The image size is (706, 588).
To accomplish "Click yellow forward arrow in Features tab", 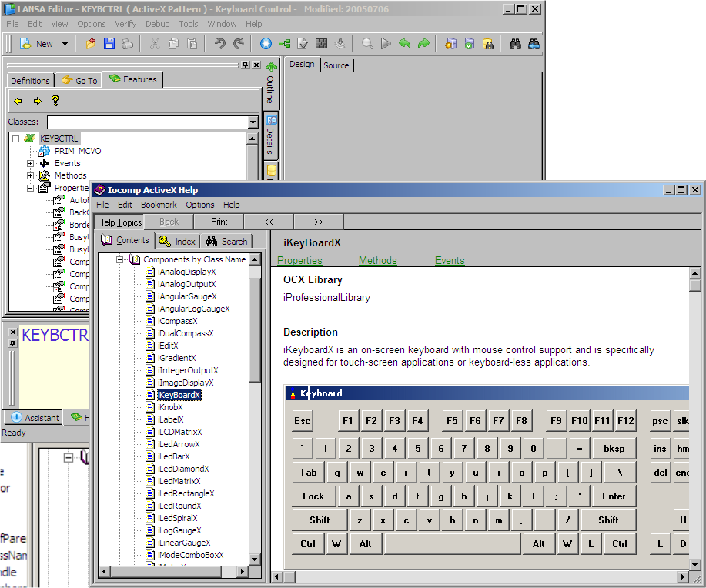I will pyautogui.click(x=36, y=101).
